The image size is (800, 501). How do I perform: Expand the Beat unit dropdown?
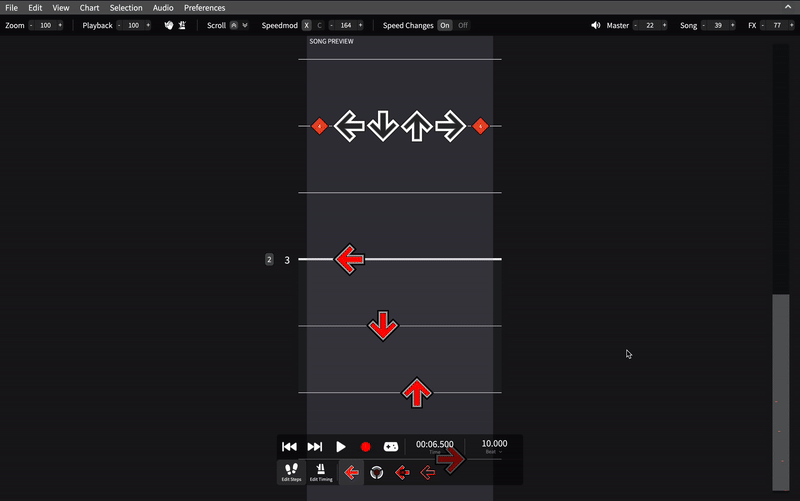(x=493, y=452)
